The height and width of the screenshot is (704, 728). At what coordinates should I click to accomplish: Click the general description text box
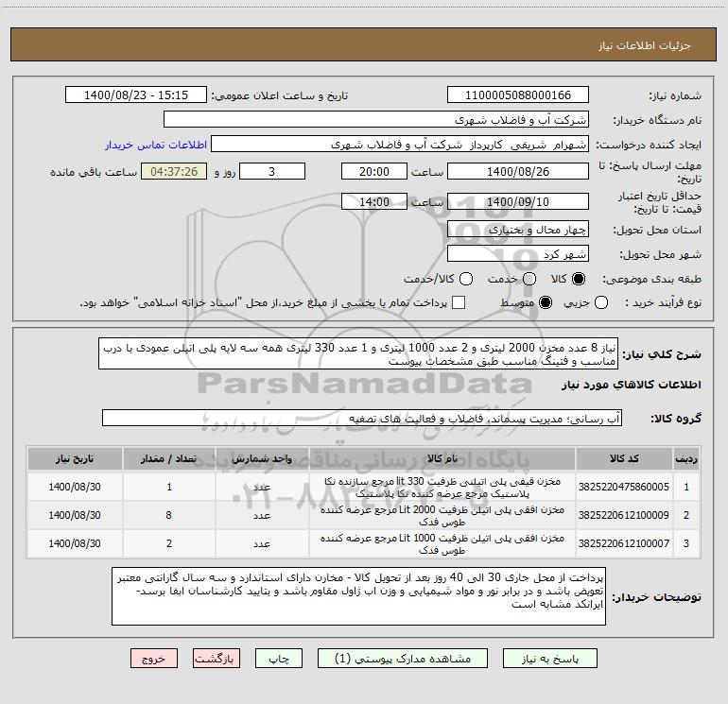click(x=358, y=354)
